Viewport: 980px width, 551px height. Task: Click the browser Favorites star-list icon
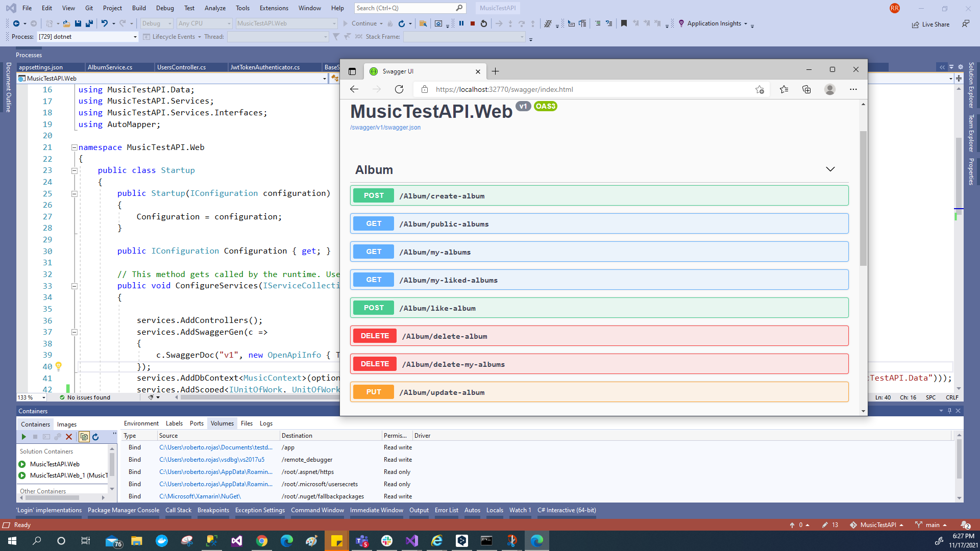point(784,89)
